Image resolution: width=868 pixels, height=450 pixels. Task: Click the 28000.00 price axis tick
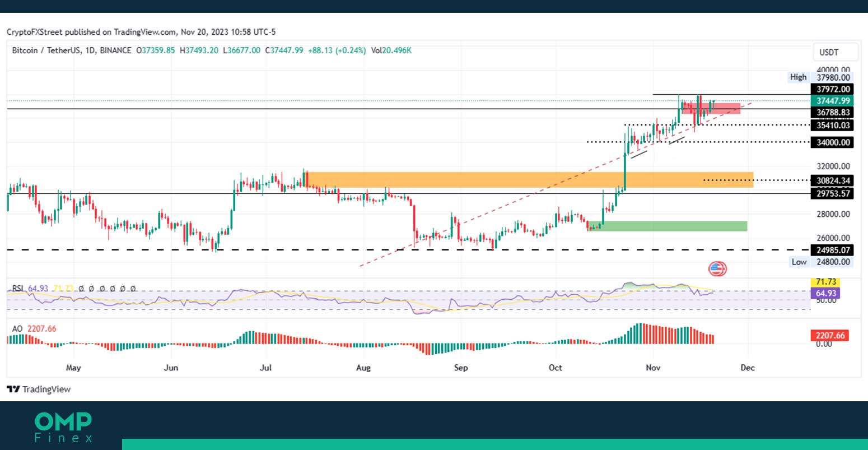coord(833,214)
